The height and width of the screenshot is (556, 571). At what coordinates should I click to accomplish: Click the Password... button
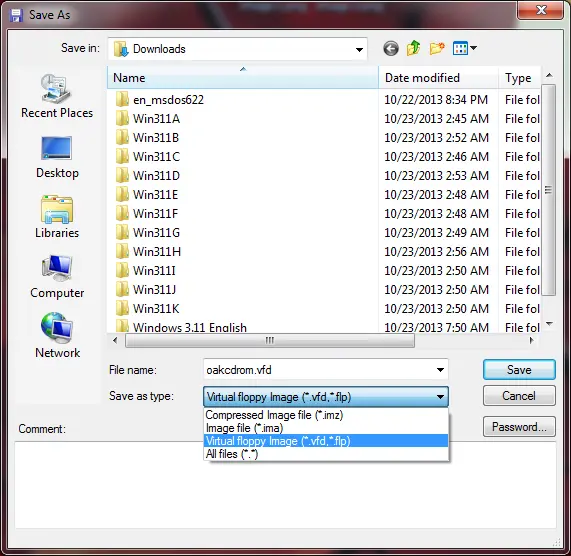click(519, 427)
